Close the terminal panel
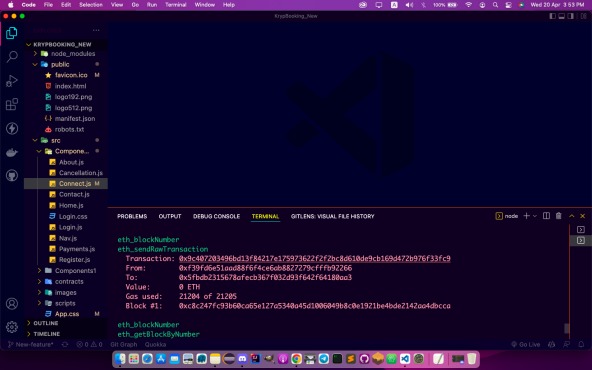This screenshot has height=370, width=592. [x=583, y=216]
